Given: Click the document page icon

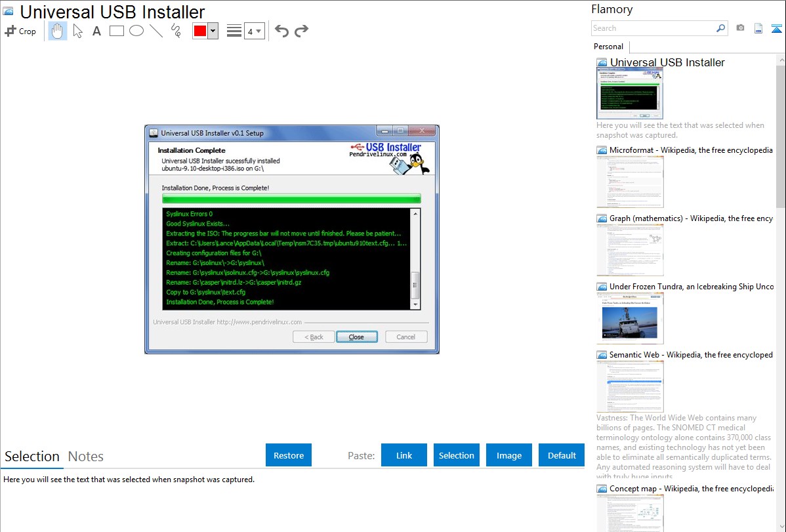Looking at the screenshot, I should (758, 28).
